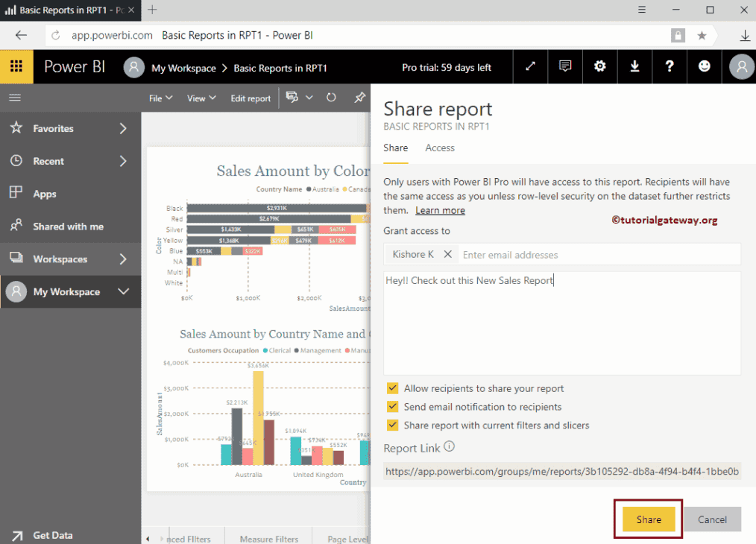Enter full screen using diagonal arrows icon
The width and height of the screenshot is (756, 544).
coord(530,66)
